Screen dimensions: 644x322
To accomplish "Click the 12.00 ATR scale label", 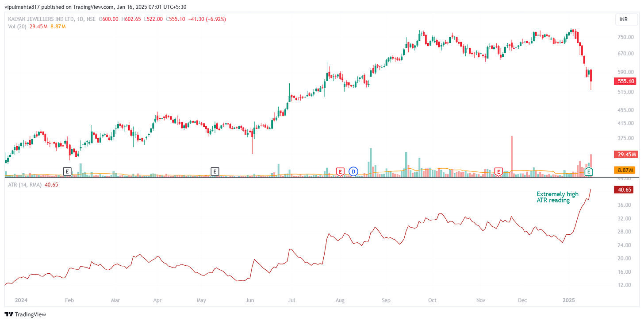I will coord(625,285).
